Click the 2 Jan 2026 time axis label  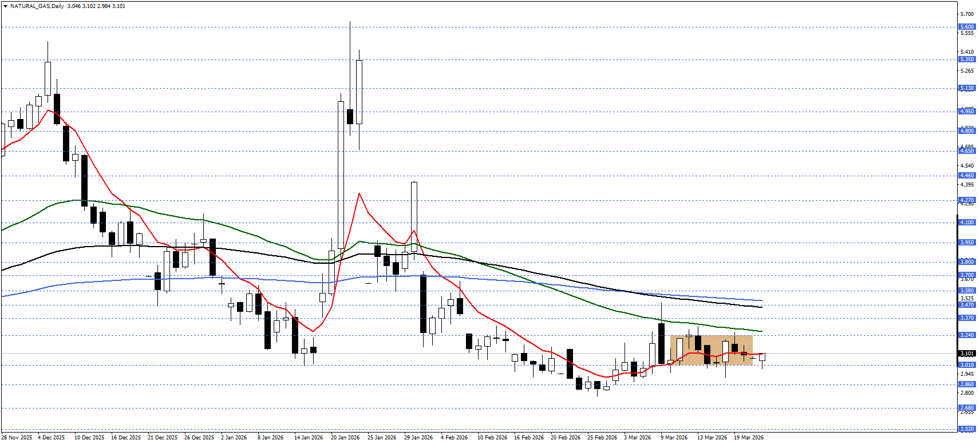[234, 438]
